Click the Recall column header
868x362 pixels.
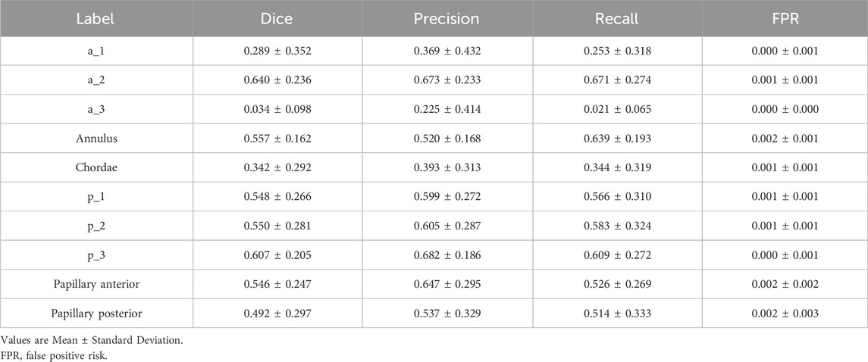(618, 18)
